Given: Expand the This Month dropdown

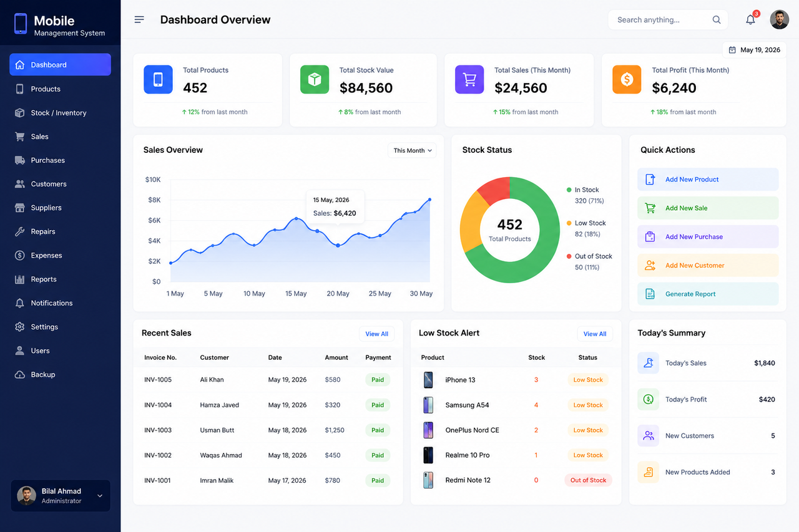Looking at the screenshot, I should point(412,150).
